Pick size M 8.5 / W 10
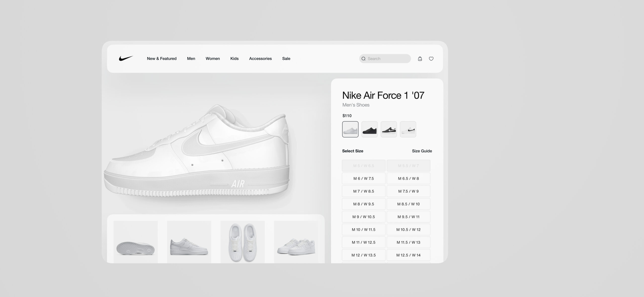The height and width of the screenshot is (297, 644). 409,204
